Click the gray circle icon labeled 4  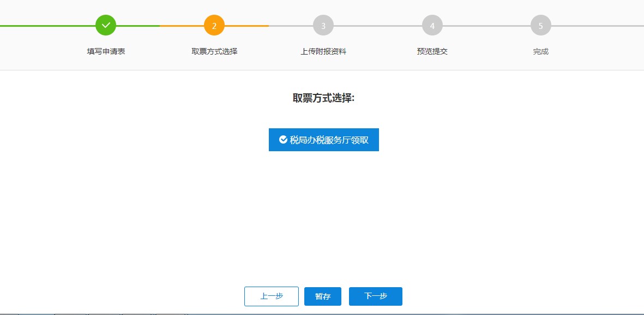pos(431,24)
